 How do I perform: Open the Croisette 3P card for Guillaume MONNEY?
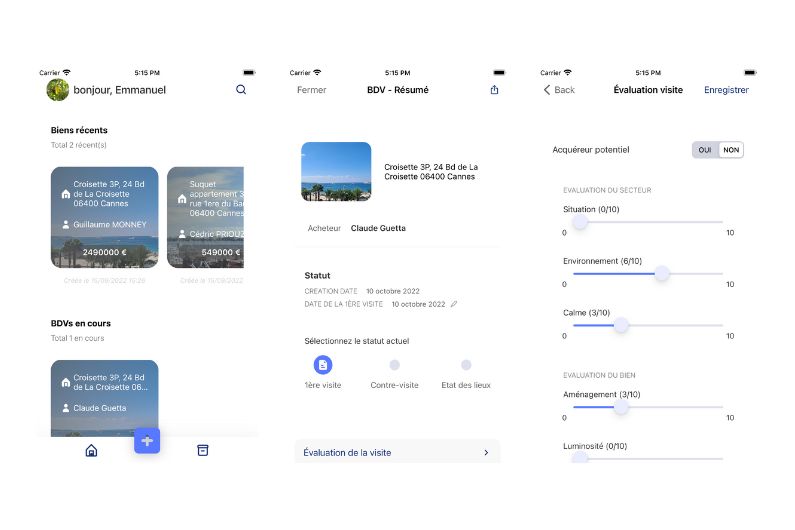click(x=104, y=217)
